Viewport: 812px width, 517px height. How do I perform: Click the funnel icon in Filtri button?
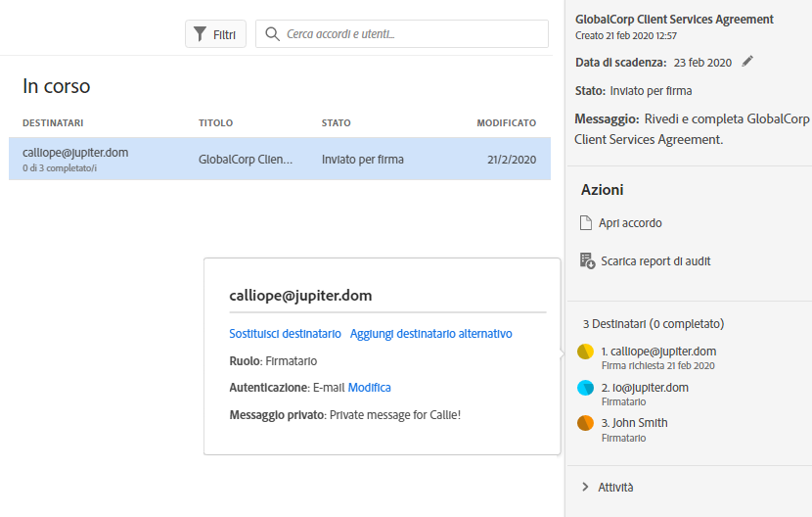(x=200, y=34)
